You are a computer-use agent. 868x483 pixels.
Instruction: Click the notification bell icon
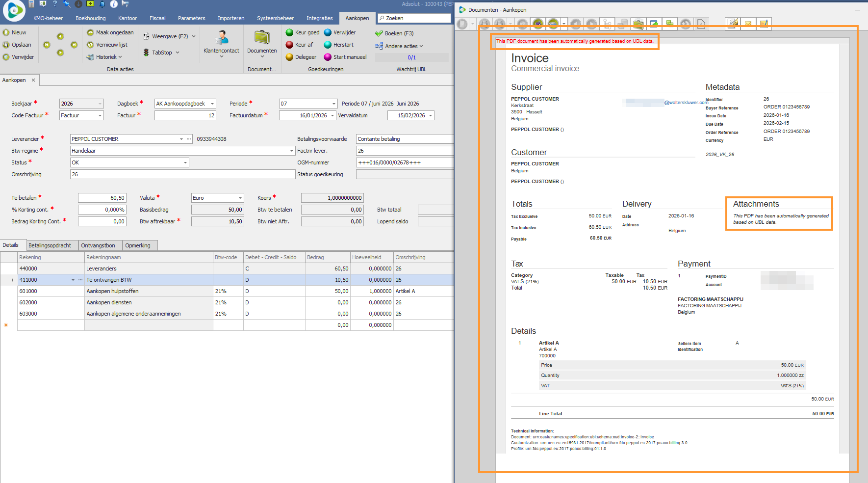click(x=102, y=4)
